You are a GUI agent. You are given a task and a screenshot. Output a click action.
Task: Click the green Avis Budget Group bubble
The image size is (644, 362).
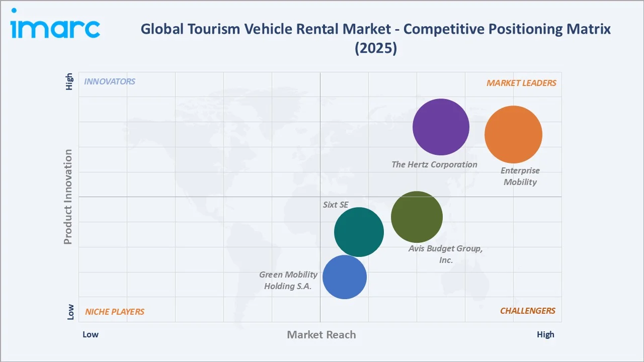pos(417,217)
